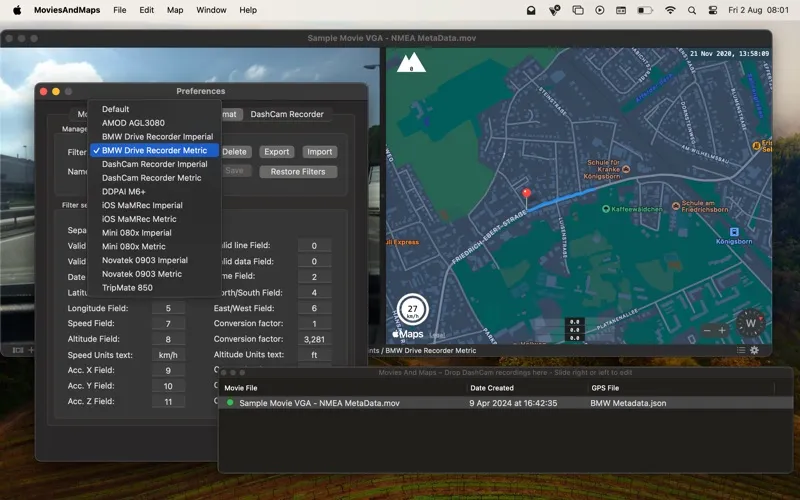
Task: Click the list icon beside the gear
Action: pyautogui.click(x=741, y=350)
